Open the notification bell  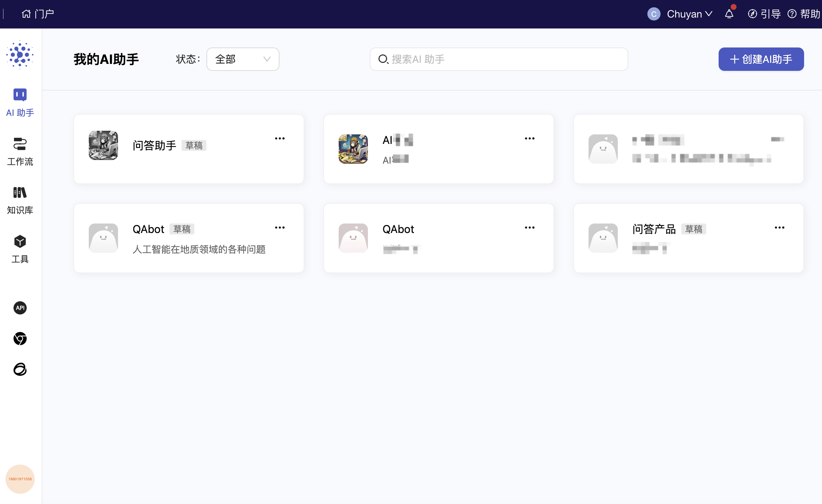(729, 14)
